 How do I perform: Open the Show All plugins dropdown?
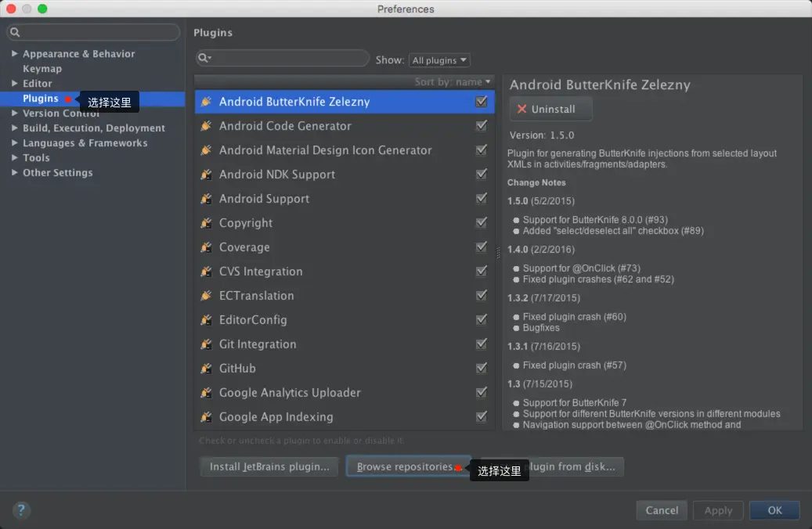coord(439,60)
